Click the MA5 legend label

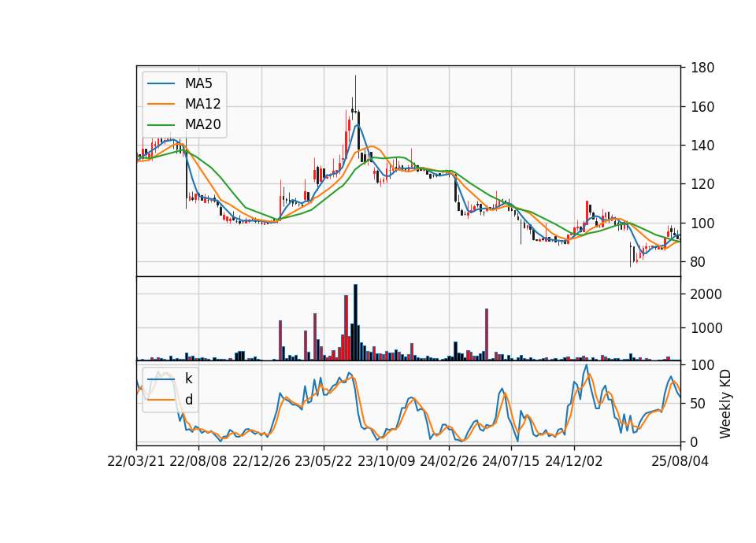[x=198, y=83]
